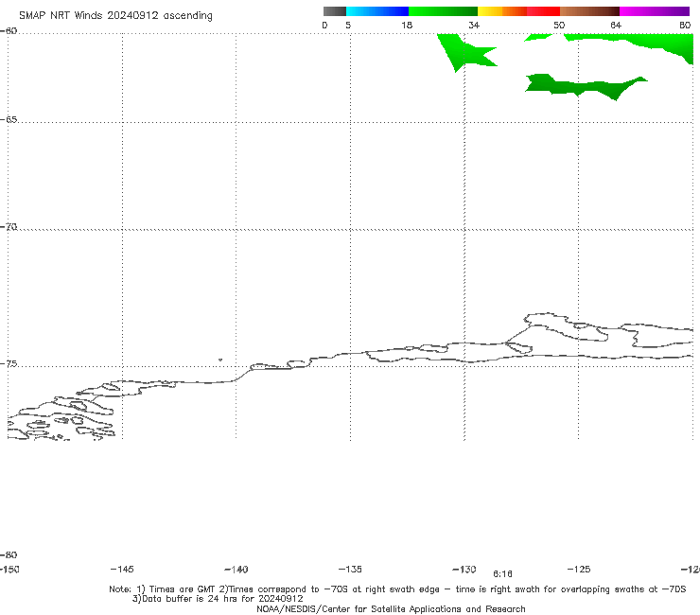Click the longitude label '-125'
700x615 pixels.
(579, 570)
